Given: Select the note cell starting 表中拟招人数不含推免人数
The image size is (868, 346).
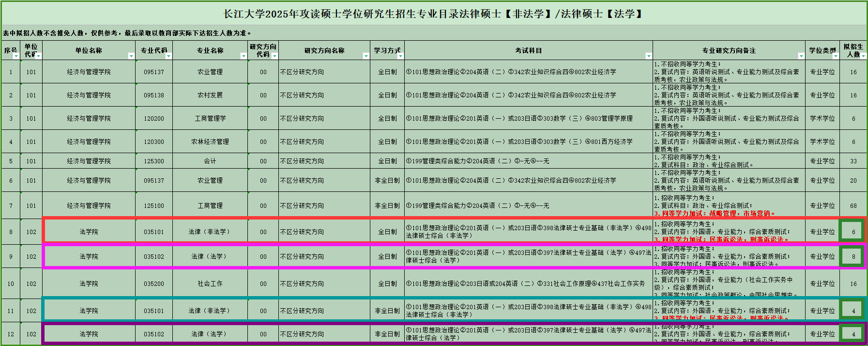Looking at the screenshot, I should pos(434,33).
